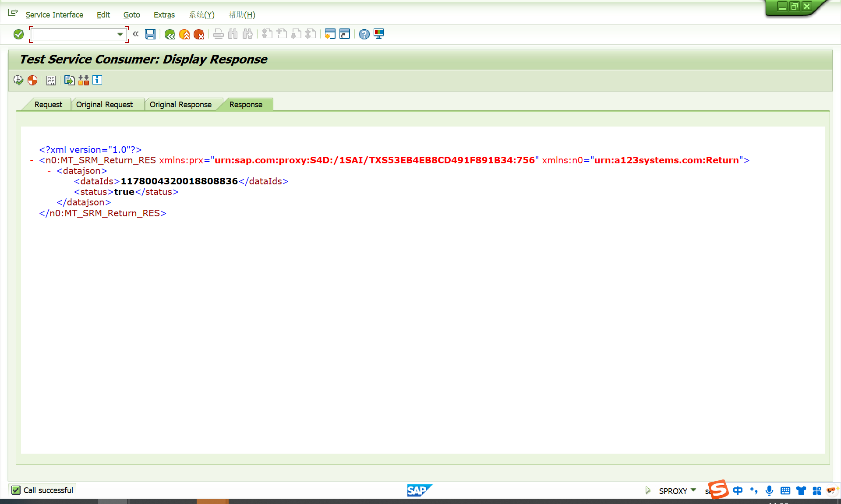Collapse the command field with the double-chevron

pyautogui.click(x=136, y=34)
